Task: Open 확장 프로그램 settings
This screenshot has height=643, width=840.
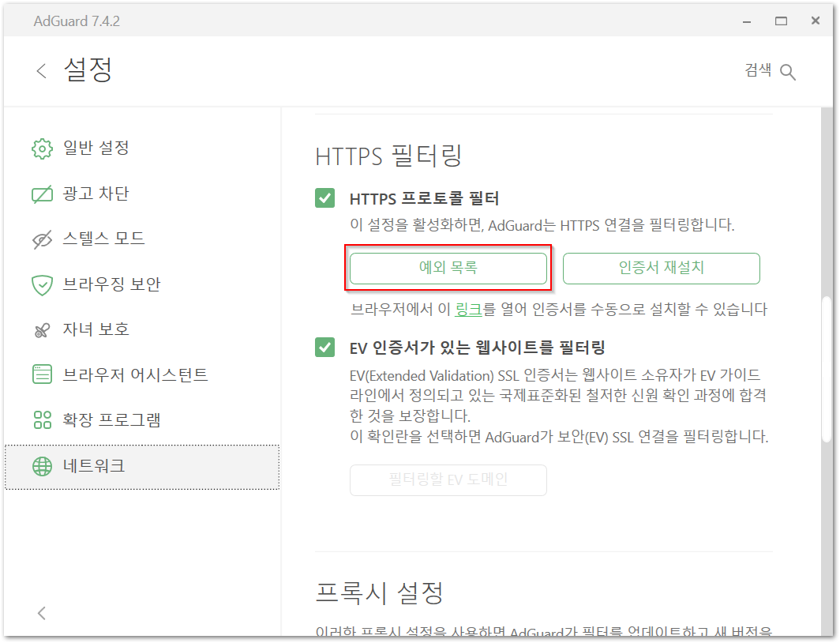Action: 142,420
